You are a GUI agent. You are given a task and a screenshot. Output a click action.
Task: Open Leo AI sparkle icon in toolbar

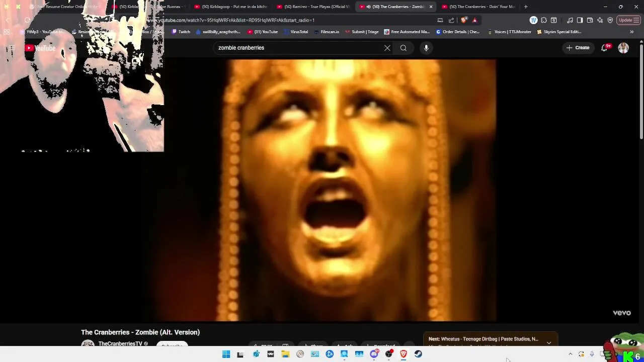[600, 20]
